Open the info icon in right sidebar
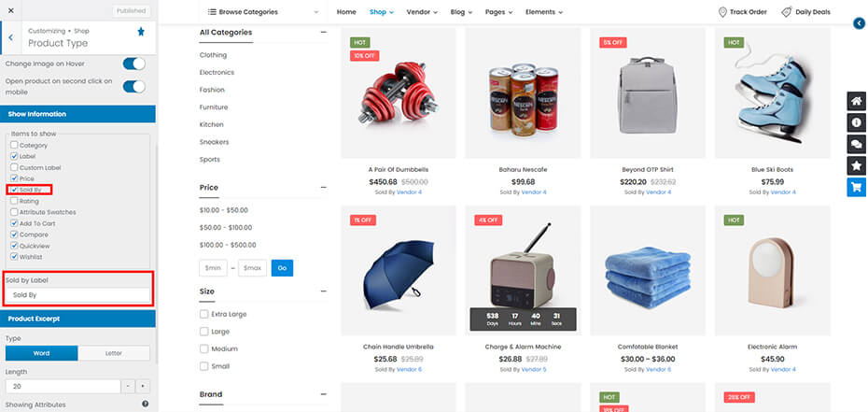Image resolution: width=868 pixels, height=412 pixels. coord(857,122)
